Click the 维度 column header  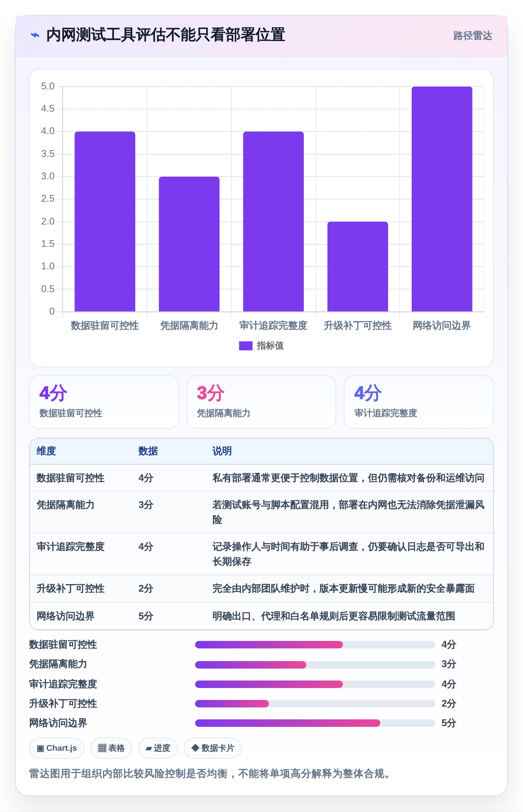[46, 451]
